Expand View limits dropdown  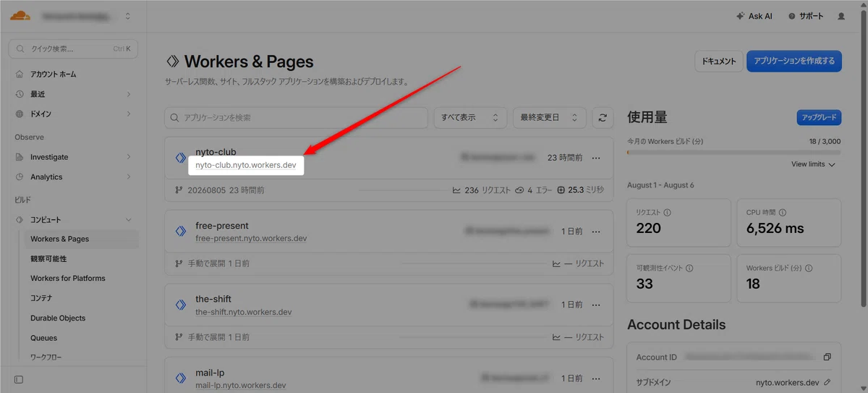[x=813, y=164]
